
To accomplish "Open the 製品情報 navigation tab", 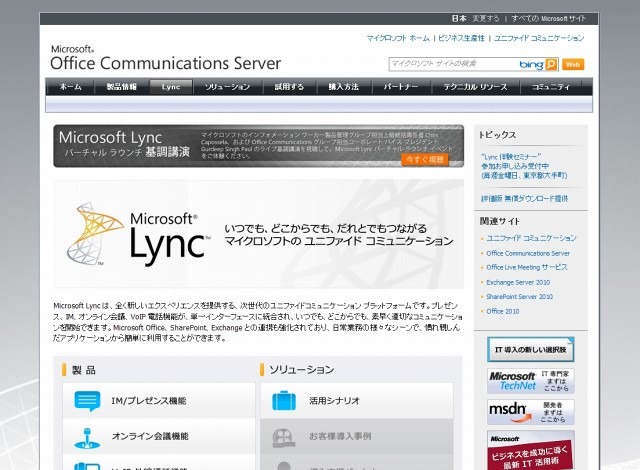I will [122, 87].
